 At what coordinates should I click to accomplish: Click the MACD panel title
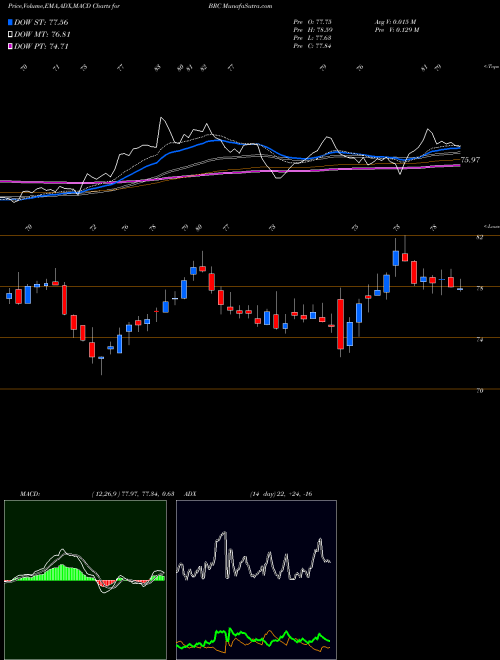(x=30, y=494)
